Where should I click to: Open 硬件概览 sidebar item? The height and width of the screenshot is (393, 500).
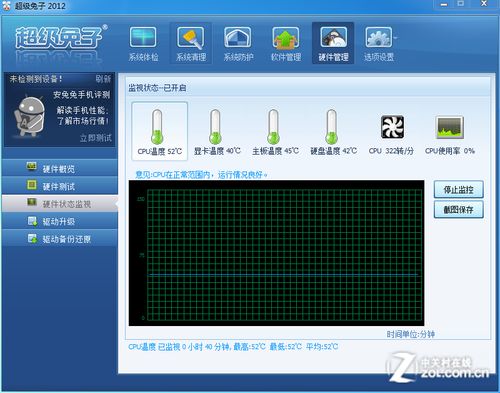click(60, 168)
